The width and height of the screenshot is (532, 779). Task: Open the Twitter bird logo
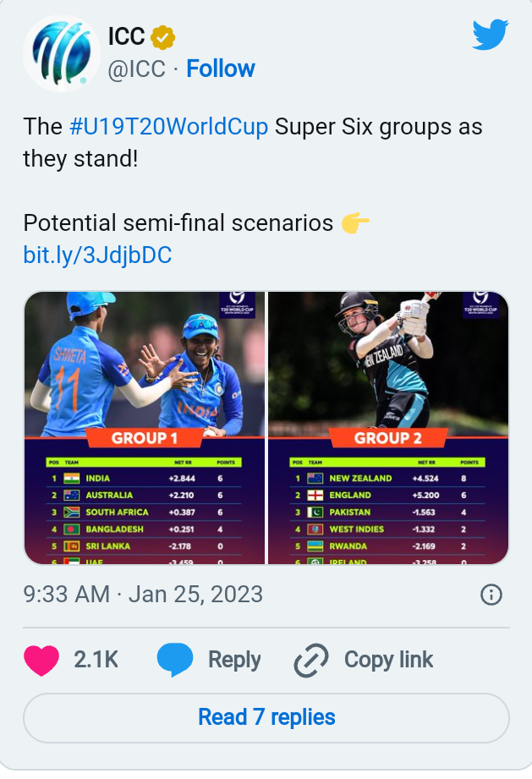(490, 36)
